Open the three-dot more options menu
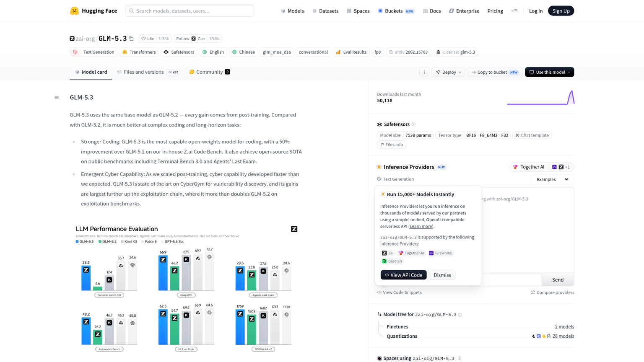 [424, 72]
